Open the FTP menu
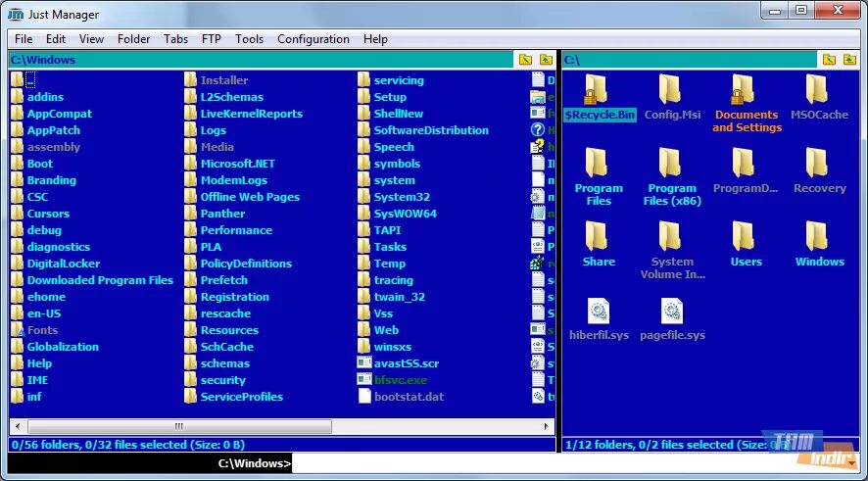This screenshot has height=481, width=868. point(211,39)
